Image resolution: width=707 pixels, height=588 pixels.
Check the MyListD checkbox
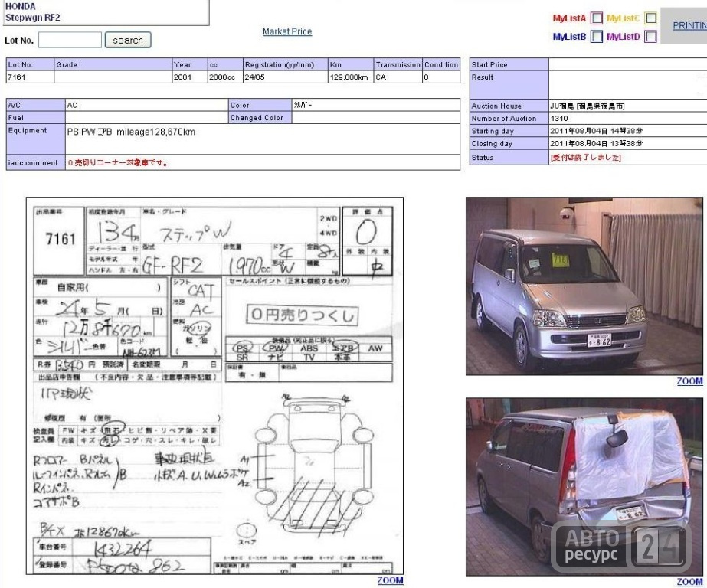(650, 37)
